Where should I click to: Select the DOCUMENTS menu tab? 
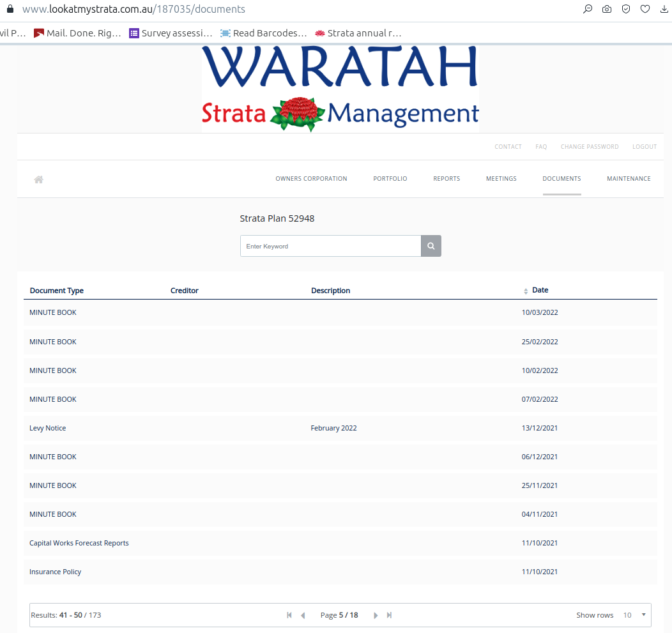[562, 179]
